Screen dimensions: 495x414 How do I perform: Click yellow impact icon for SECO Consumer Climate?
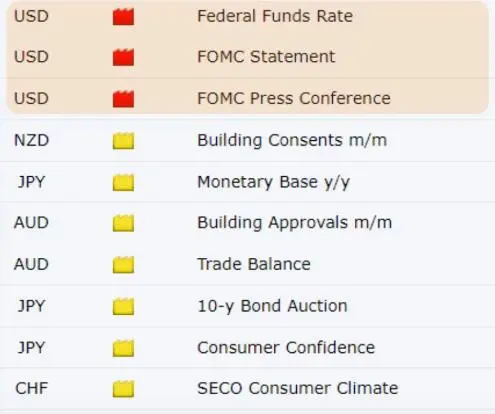(123, 389)
